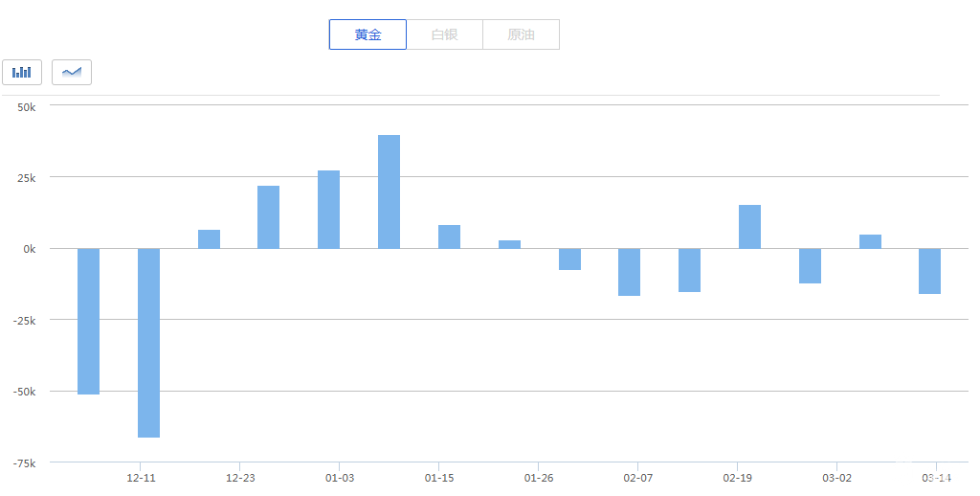Image resolution: width=980 pixels, height=496 pixels.
Task: Click the negative bar between 02-07 and 02-19
Action: [689, 270]
